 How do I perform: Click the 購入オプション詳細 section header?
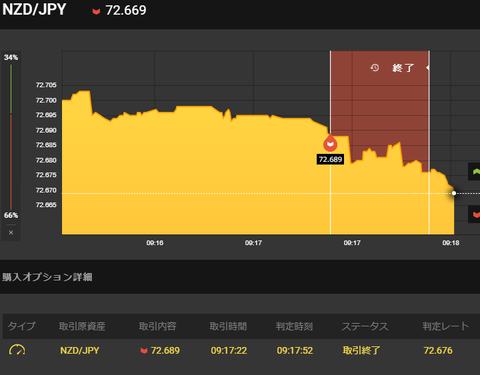(x=47, y=277)
